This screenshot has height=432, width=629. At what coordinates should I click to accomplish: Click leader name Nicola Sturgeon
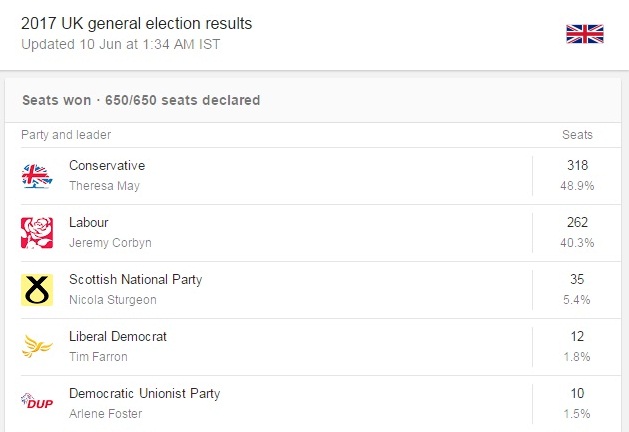112,300
